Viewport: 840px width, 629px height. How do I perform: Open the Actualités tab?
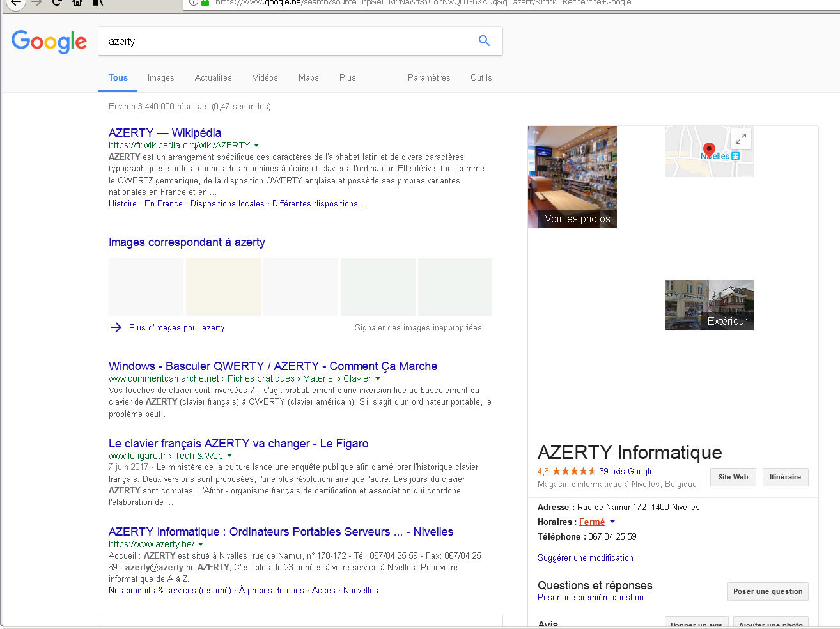point(214,78)
